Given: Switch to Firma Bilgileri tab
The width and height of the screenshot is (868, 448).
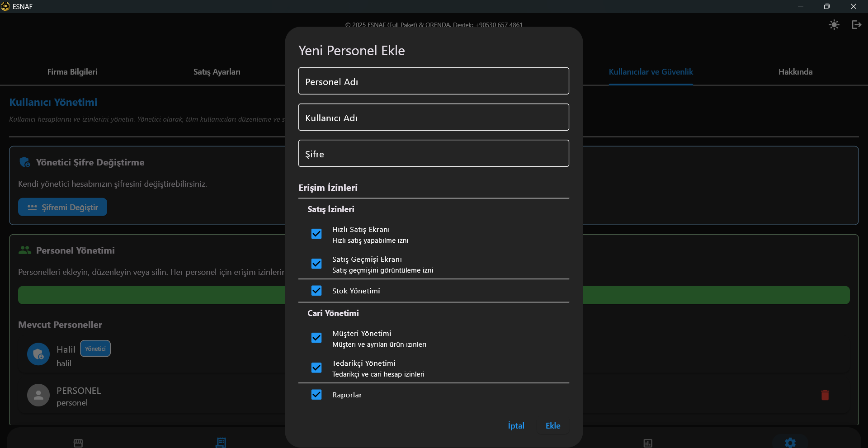Looking at the screenshot, I should [72, 72].
